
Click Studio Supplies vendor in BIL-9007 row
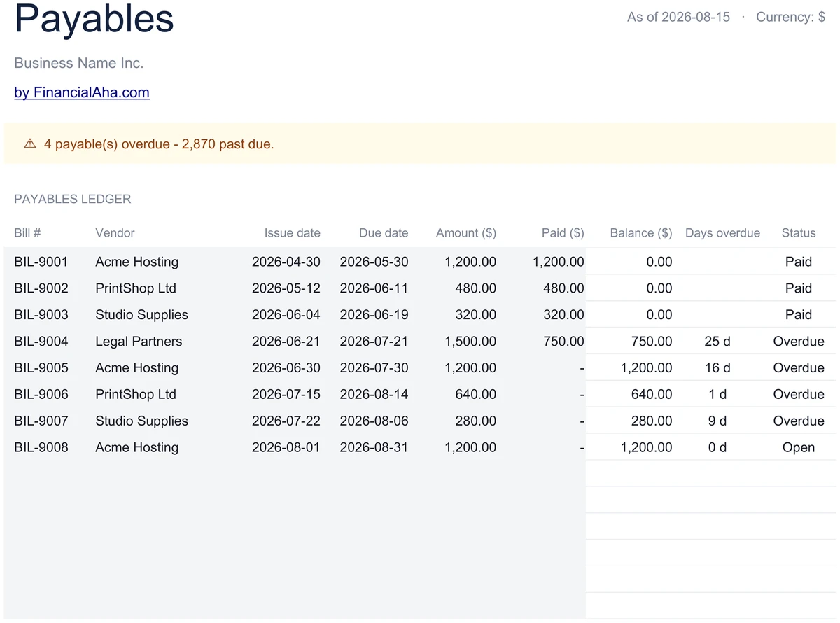[x=142, y=421]
